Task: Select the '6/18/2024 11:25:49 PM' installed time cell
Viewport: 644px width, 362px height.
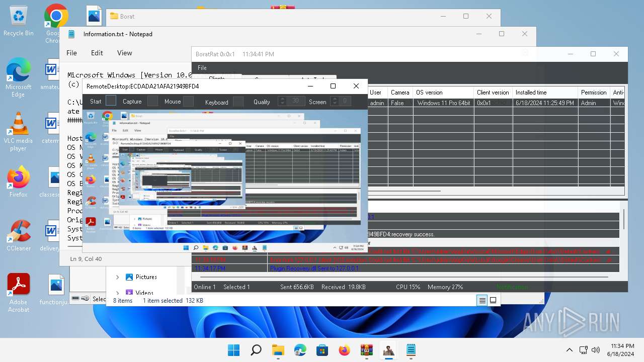Action: [545, 103]
